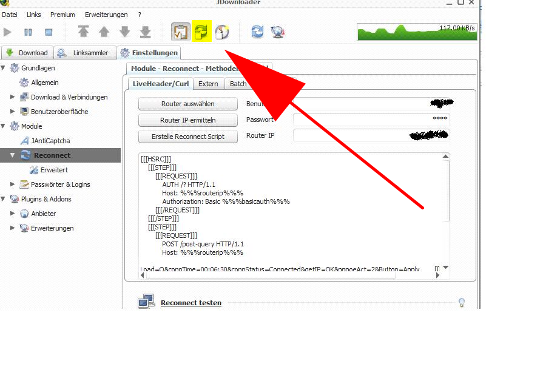The image size is (560, 392).
Task: Switch to the Download tab
Action: tap(27, 53)
